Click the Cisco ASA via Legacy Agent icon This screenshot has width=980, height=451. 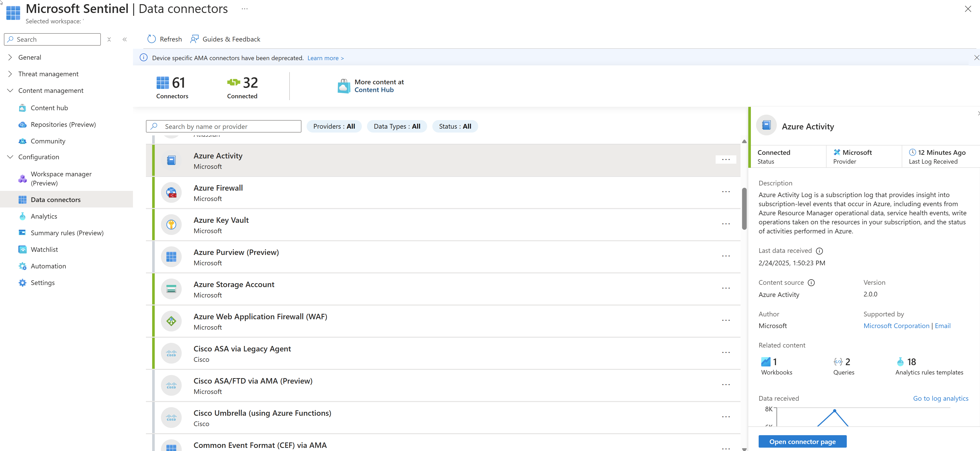[171, 353]
